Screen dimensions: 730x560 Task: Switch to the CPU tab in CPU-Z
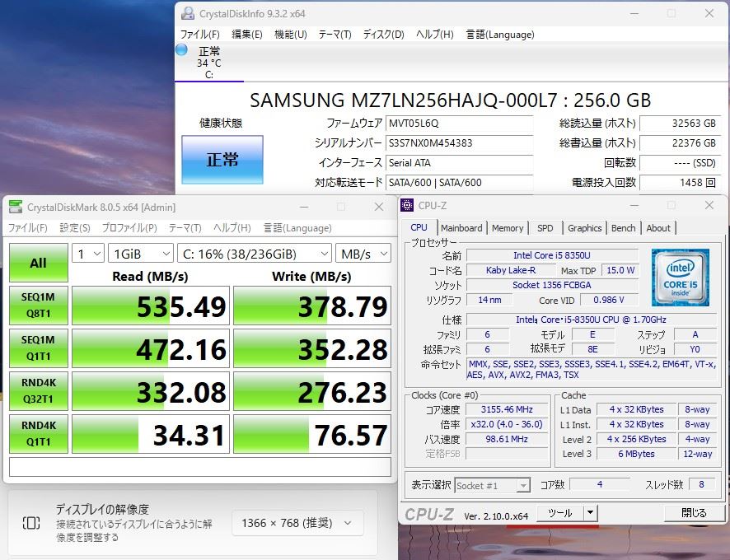(x=419, y=227)
